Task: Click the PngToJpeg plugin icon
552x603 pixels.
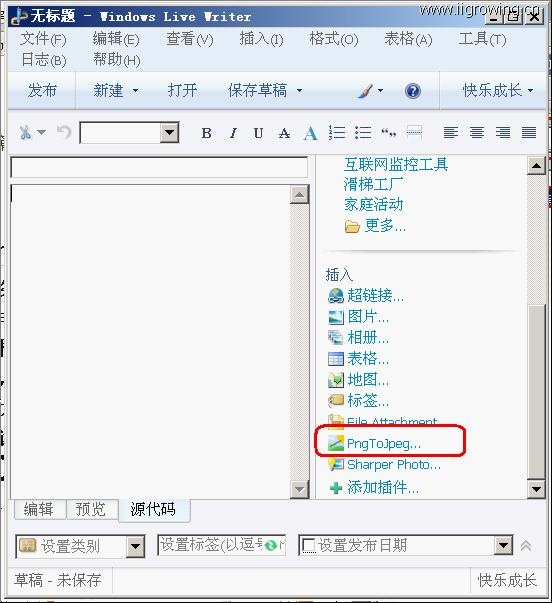Action: 335,443
